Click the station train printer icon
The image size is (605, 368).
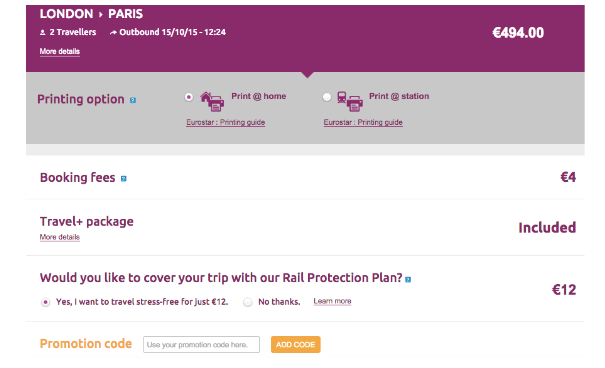[350, 101]
